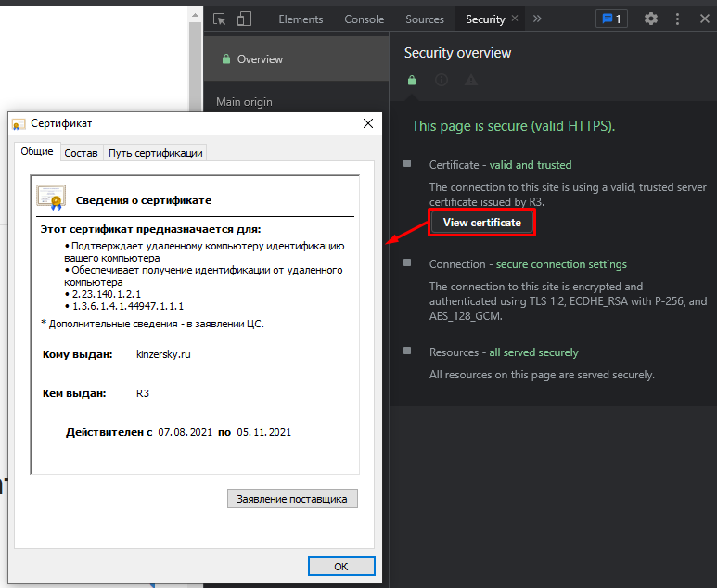Viewport: 717px width, 588px height.
Task: Close the Security tab in DevTools
Action: [516, 19]
